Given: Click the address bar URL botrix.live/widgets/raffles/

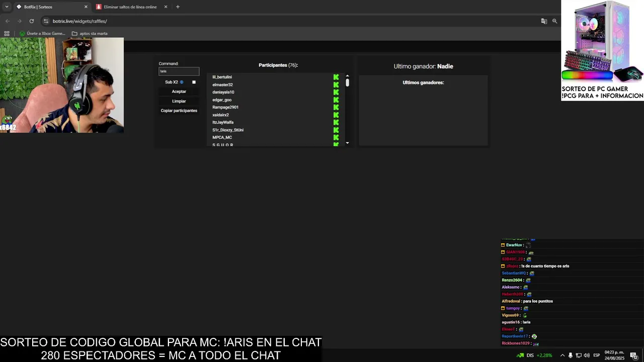Looking at the screenshot, I should 79,21.
